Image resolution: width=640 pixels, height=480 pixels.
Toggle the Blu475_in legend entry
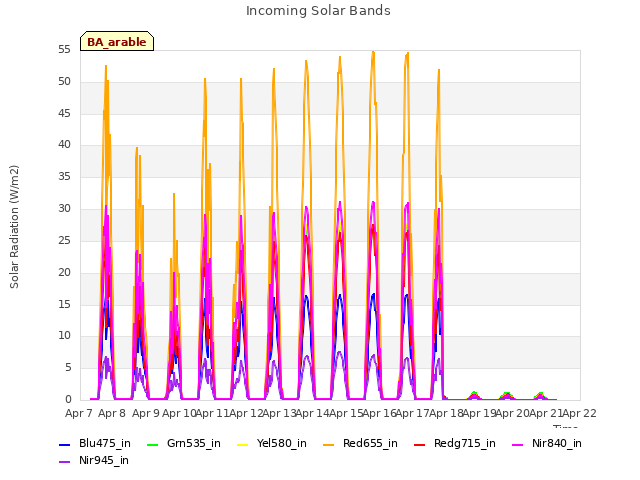95,444
